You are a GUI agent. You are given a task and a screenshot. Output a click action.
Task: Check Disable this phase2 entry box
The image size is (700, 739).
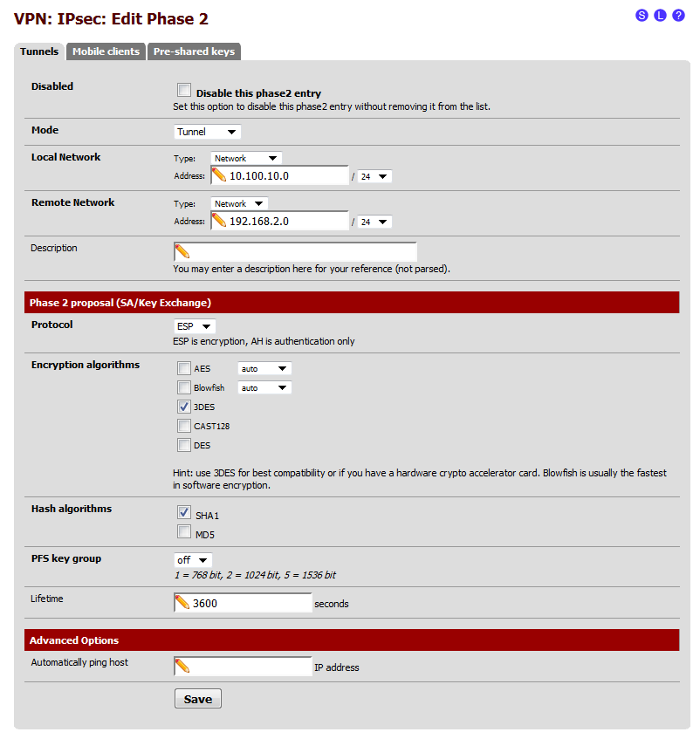click(x=184, y=90)
